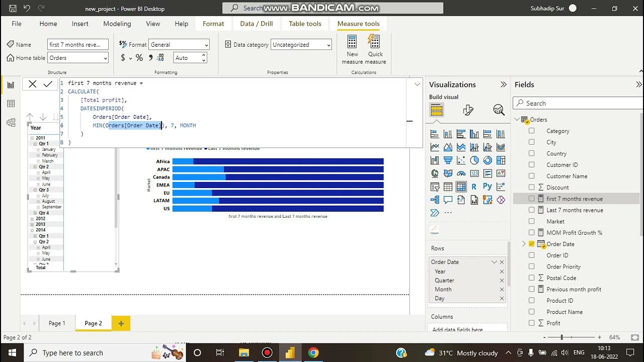Add a slicer visual

[x=435, y=187]
